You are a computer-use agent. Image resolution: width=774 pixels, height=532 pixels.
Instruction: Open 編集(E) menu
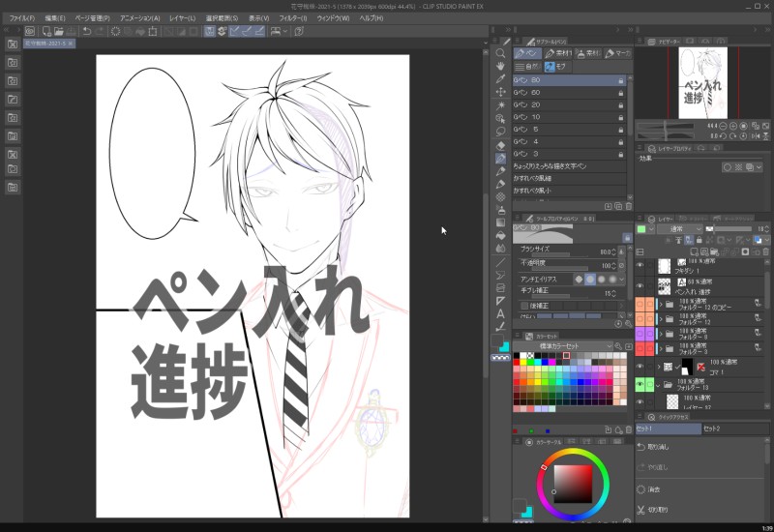(x=55, y=18)
